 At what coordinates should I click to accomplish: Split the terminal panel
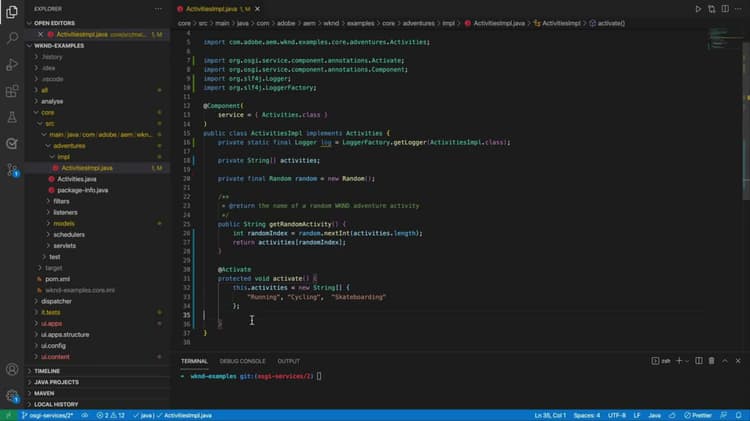pos(699,361)
